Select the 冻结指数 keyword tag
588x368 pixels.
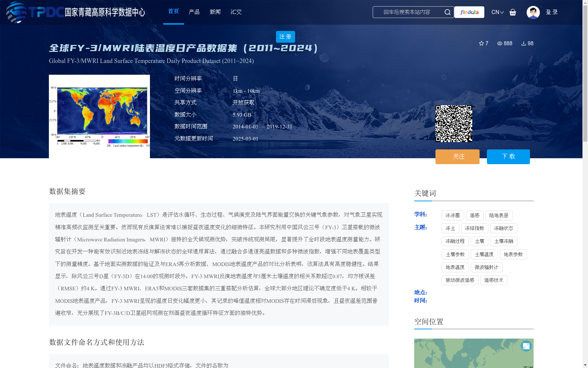[475, 228]
